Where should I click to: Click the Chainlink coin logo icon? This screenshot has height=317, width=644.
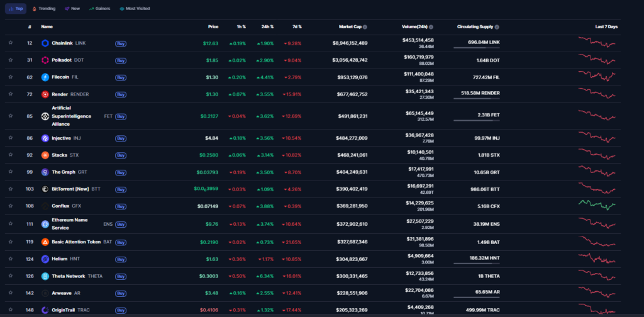45,43
